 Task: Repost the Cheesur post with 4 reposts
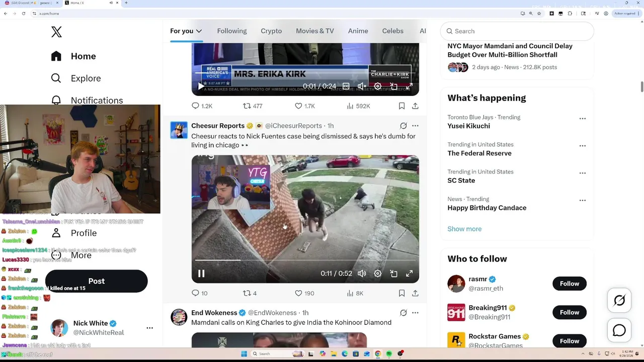[250, 293]
